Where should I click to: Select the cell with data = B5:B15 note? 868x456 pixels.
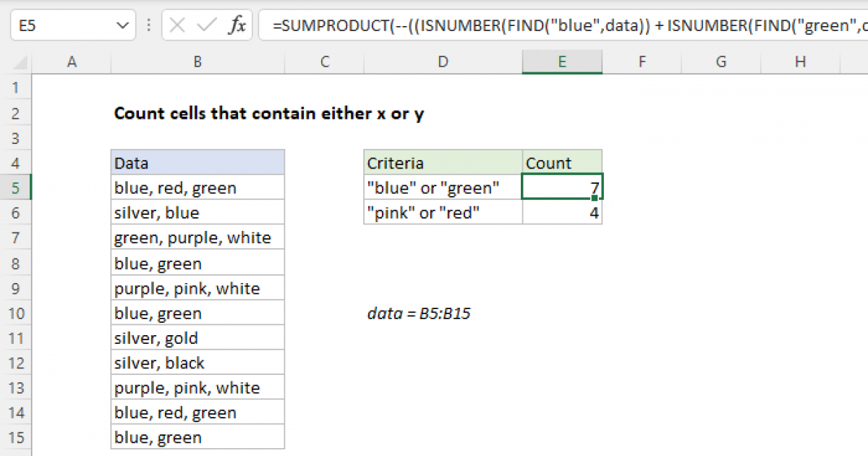[x=420, y=313]
